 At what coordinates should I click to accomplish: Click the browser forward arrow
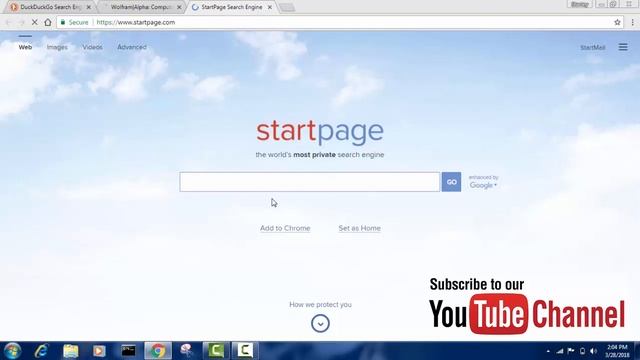pyautogui.click(x=22, y=22)
